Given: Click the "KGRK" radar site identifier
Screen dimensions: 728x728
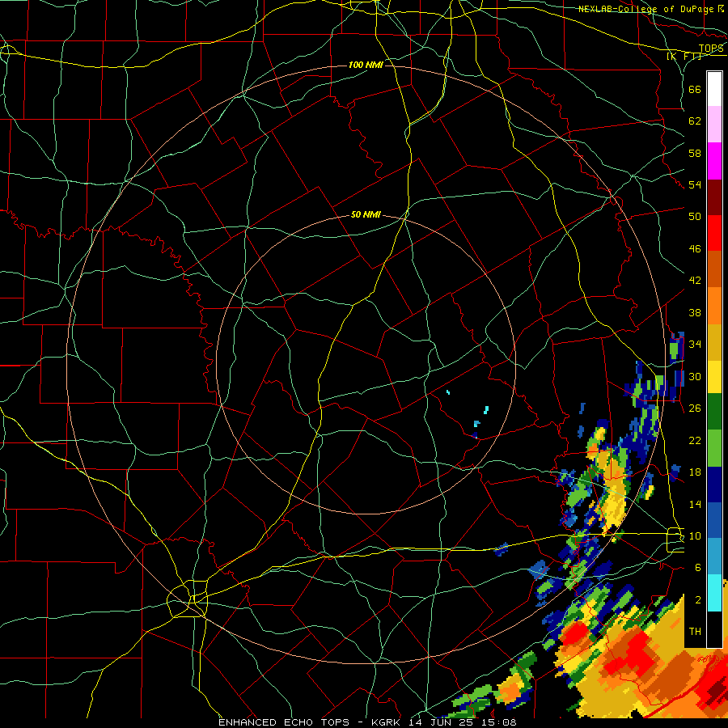Looking at the screenshot, I should pyautogui.click(x=387, y=722).
